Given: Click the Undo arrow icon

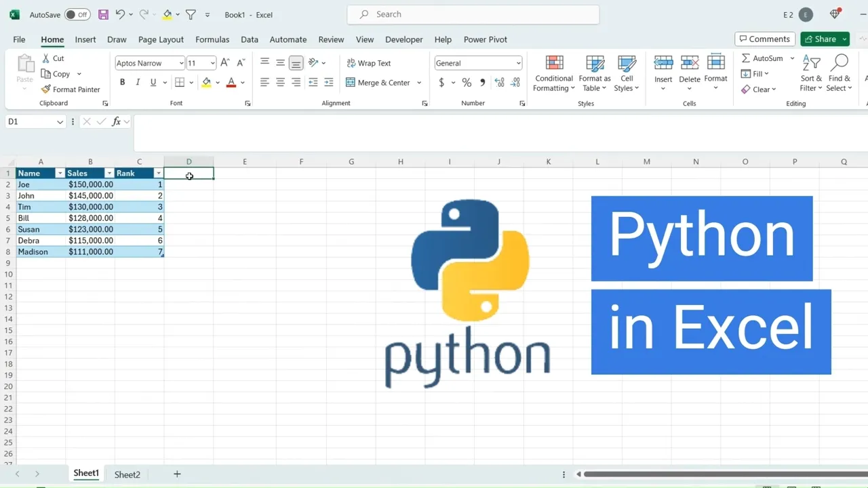Looking at the screenshot, I should [x=120, y=14].
